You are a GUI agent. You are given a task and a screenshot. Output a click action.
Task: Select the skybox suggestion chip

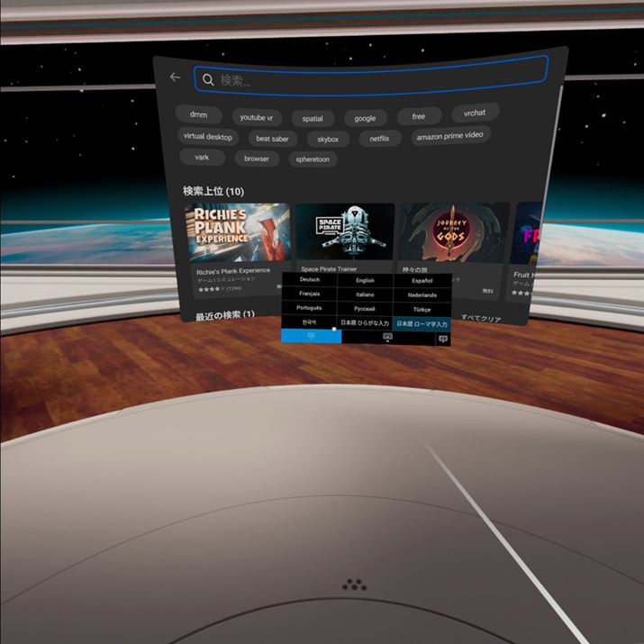pos(328,140)
